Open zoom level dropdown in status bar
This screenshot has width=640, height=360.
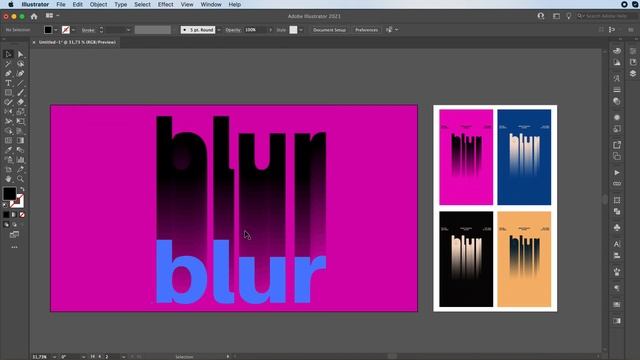[54, 357]
